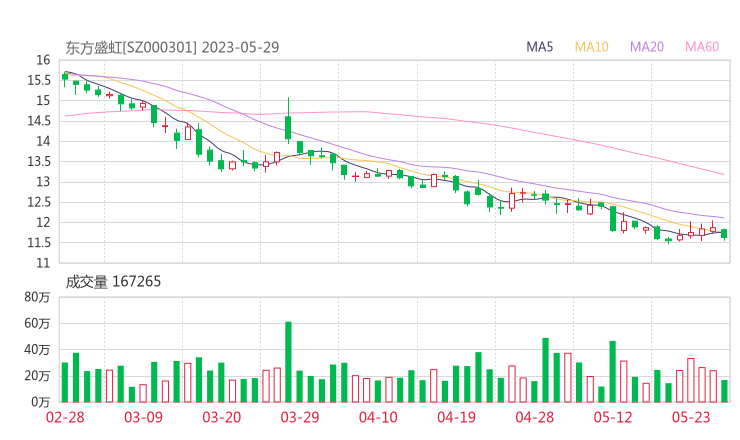Viewport: 740px width, 440px height.
Task: Click the 02-28 date label
Action: [x=65, y=417]
